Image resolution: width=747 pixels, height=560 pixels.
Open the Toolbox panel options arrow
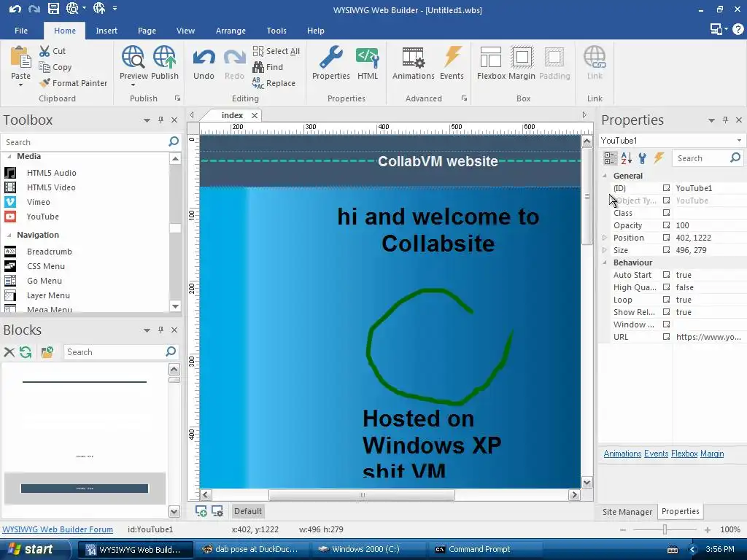(147, 120)
